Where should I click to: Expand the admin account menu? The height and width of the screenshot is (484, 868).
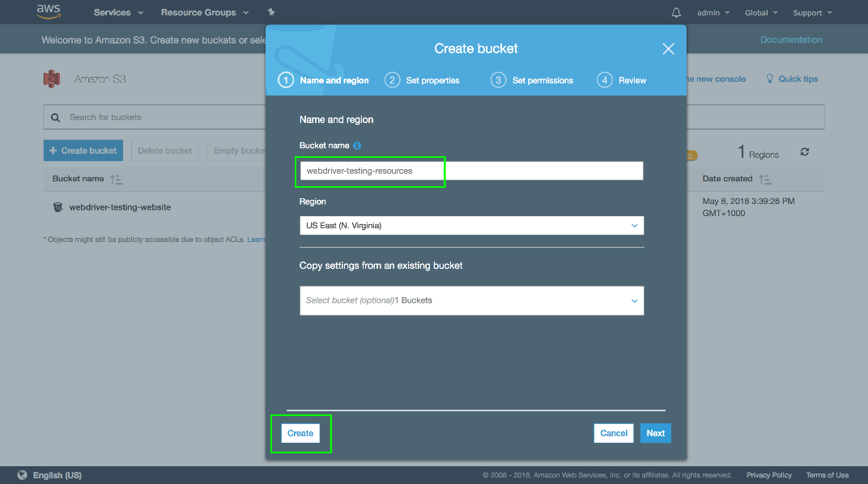click(x=713, y=13)
